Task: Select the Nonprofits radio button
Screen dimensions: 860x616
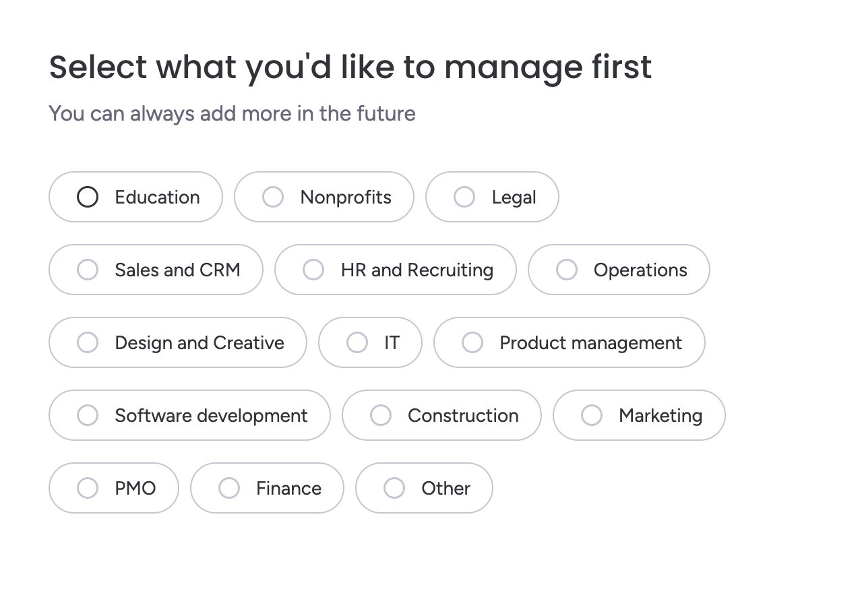Action: 273,197
